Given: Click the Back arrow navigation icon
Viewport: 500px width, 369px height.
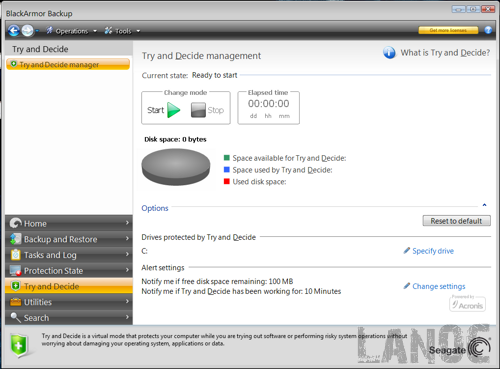Looking at the screenshot, I should coord(13,31).
